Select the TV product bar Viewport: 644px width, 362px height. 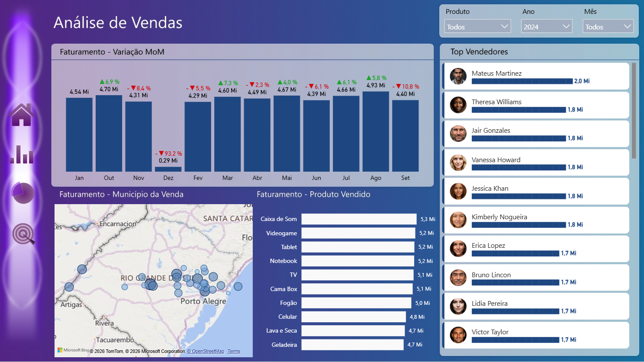click(x=357, y=275)
